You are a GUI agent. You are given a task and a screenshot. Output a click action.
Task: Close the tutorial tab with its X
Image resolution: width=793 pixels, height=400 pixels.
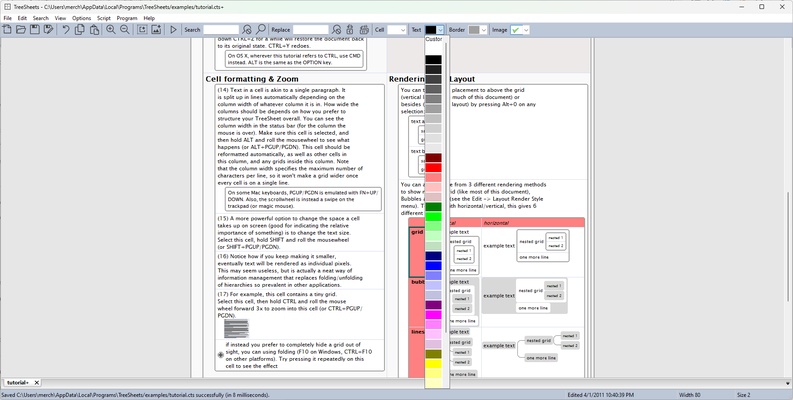[x=36, y=383]
